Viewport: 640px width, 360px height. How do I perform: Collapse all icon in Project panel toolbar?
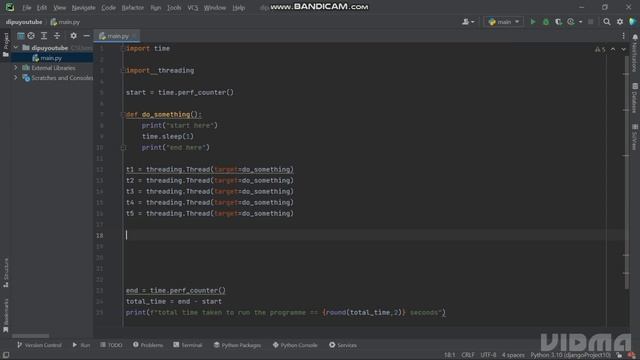[x=57, y=36]
